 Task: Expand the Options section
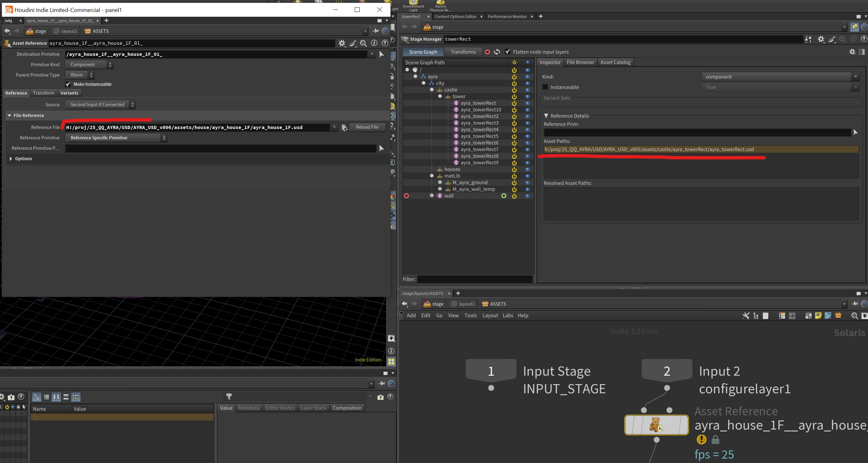tap(11, 159)
